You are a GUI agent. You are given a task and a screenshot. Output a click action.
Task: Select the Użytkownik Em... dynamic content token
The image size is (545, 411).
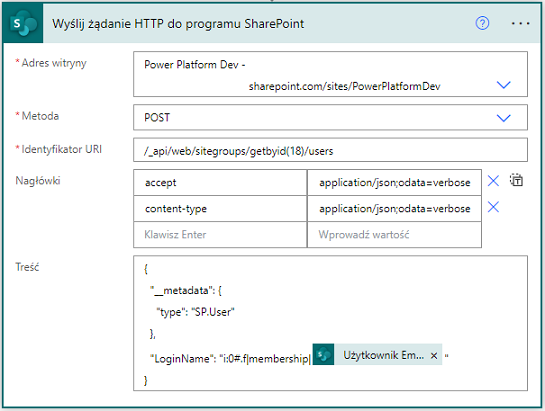point(377,355)
